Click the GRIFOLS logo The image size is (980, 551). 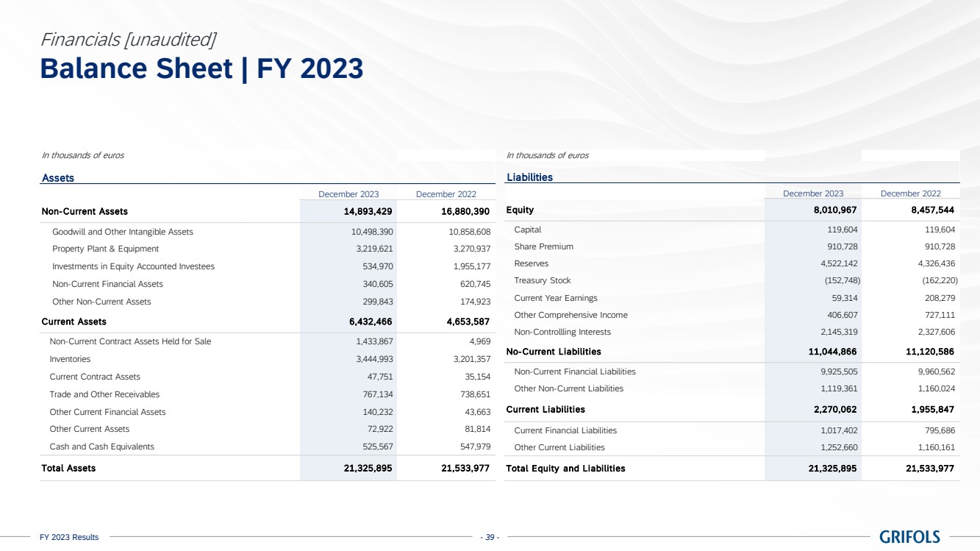(909, 537)
